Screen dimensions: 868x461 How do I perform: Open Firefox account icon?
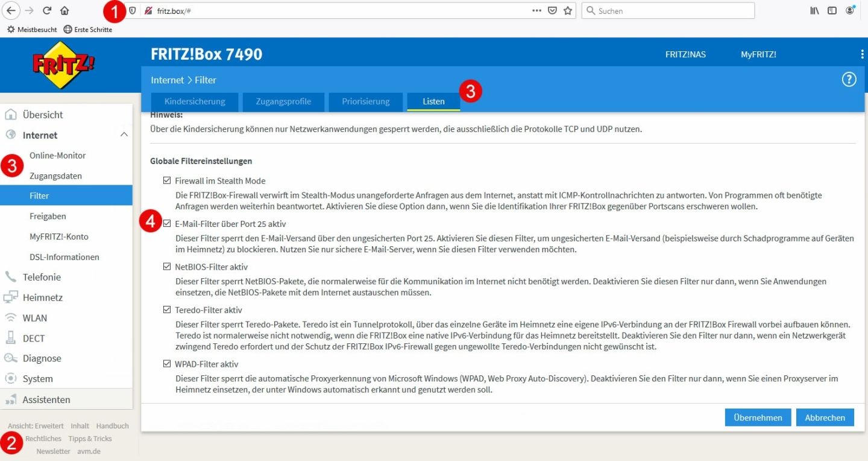point(850,10)
